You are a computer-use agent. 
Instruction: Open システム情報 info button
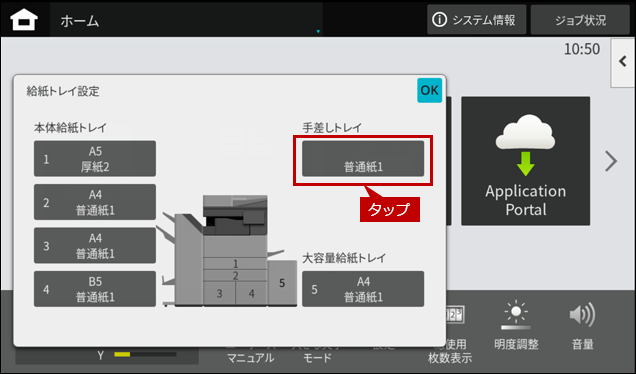(x=476, y=20)
